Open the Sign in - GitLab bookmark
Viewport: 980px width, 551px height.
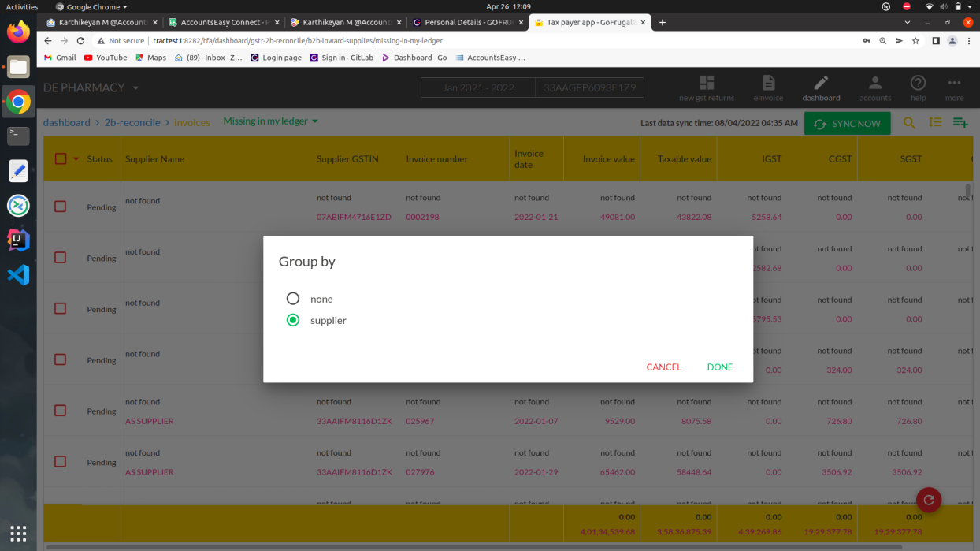[341, 58]
